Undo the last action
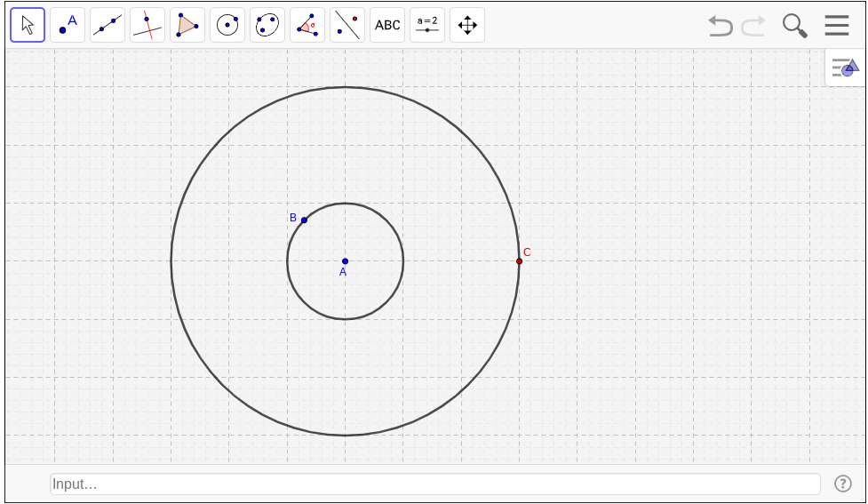This screenshot has width=868, height=504. (x=721, y=26)
